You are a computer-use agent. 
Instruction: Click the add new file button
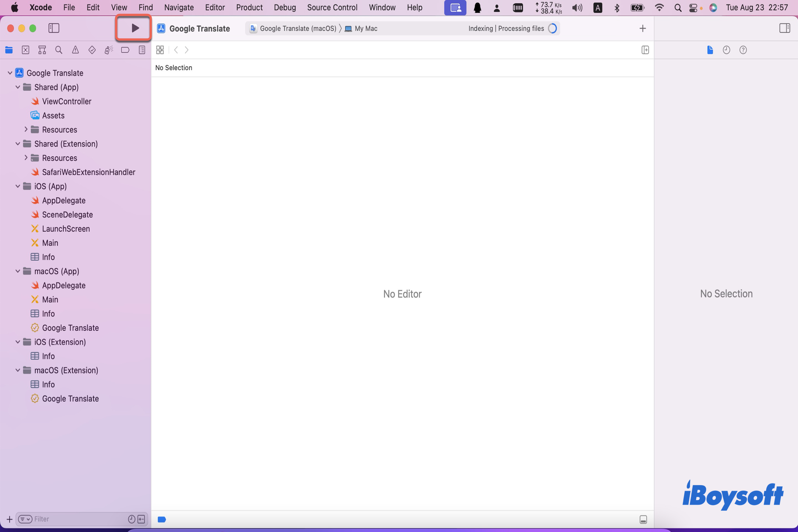coord(8,519)
